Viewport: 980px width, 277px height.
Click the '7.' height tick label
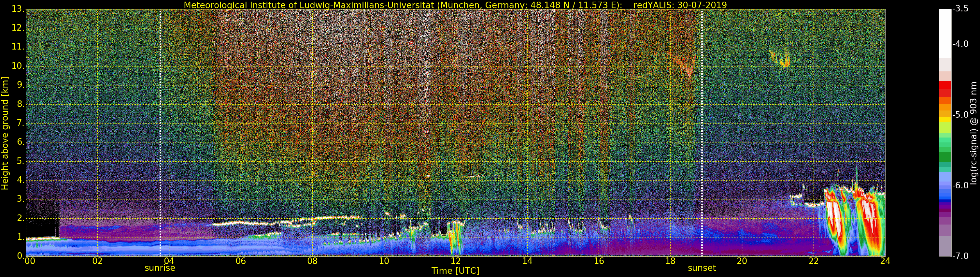pyautogui.click(x=21, y=123)
